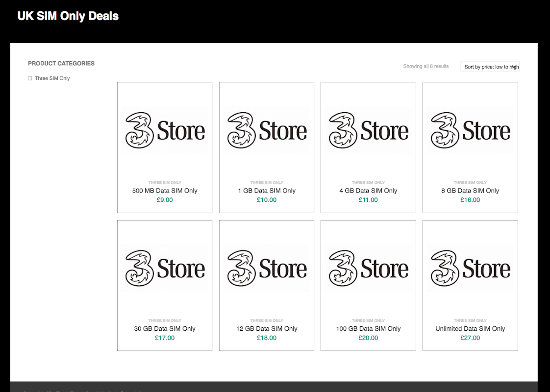Click the Three SIM Only tag above 8 GB Data
This screenshot has width=550, height=392.
[x=471, y=183]
